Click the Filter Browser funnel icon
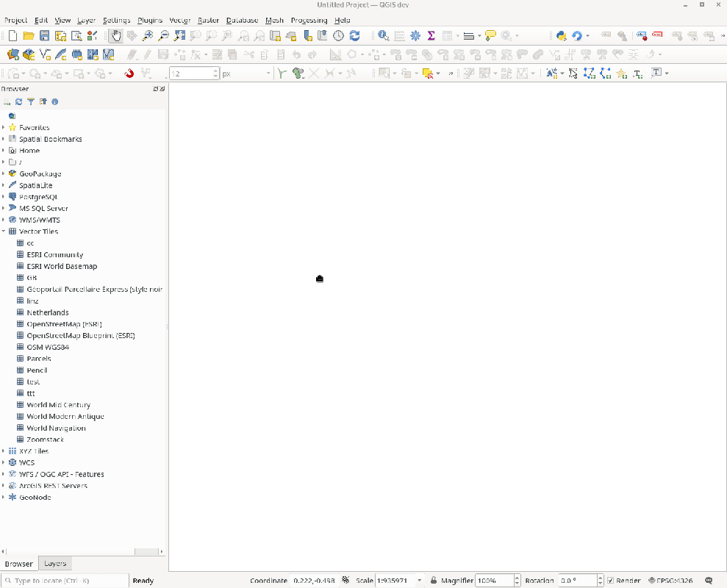 [x=31, y=102]
